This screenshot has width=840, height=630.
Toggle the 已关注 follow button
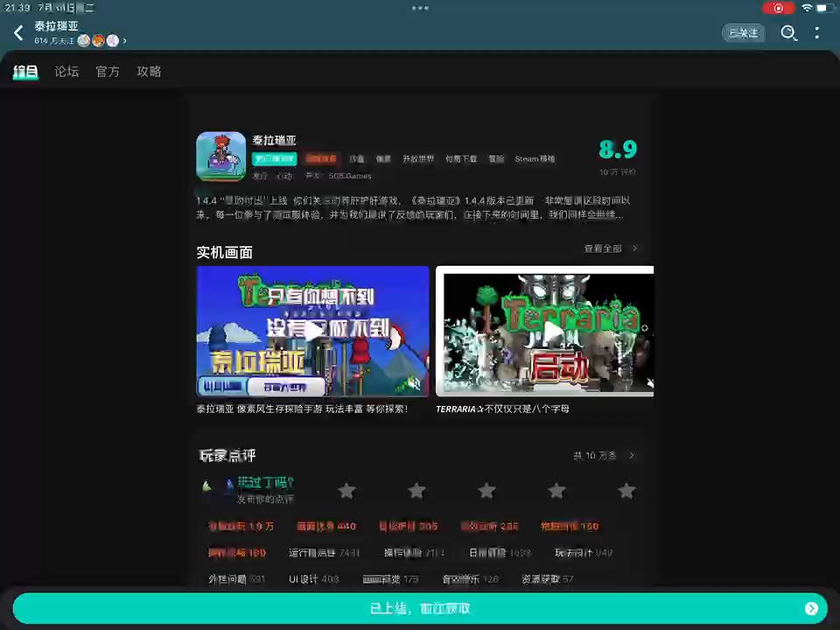tap(744, 33)
